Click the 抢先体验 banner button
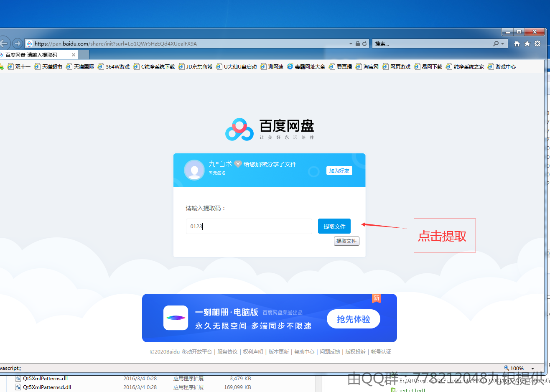Screen dimensions: 550x392 click(354, 319)
